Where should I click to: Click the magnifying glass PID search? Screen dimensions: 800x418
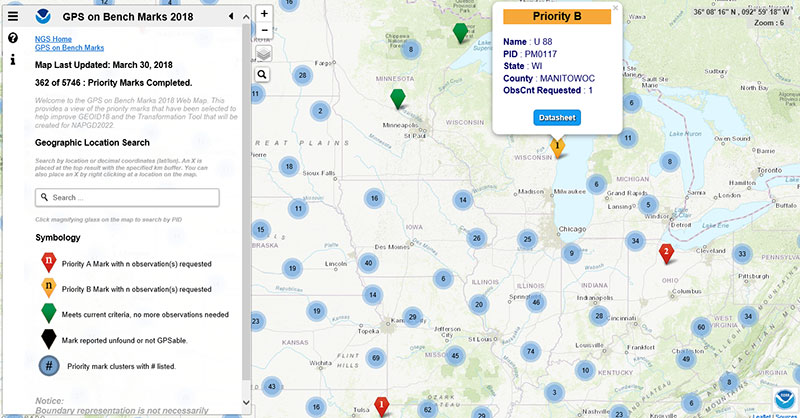(263, 74)
